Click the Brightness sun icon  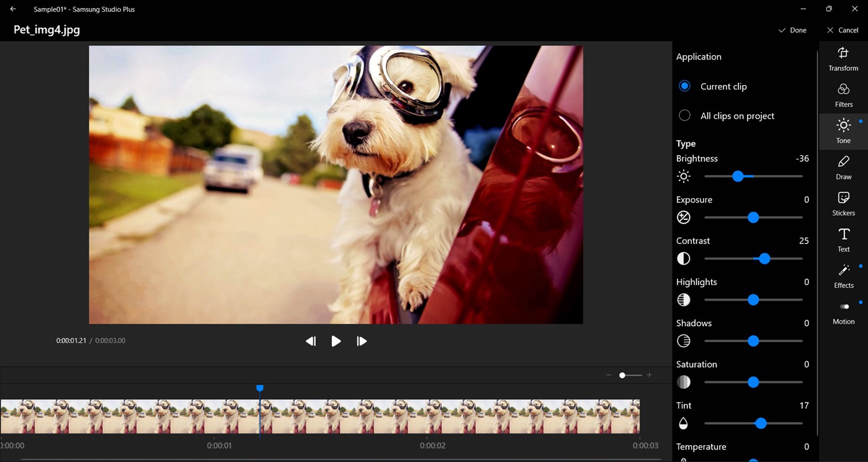coord(684,176)
